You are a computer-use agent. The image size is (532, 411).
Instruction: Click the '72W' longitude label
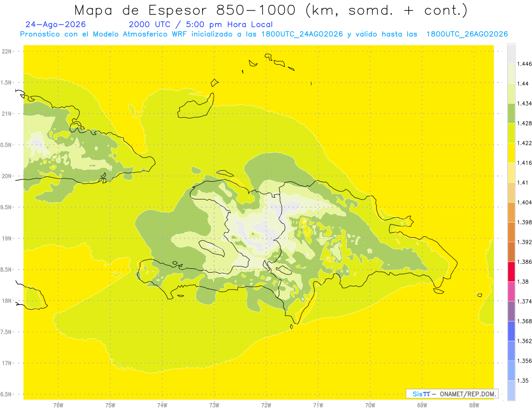[266, 405]
